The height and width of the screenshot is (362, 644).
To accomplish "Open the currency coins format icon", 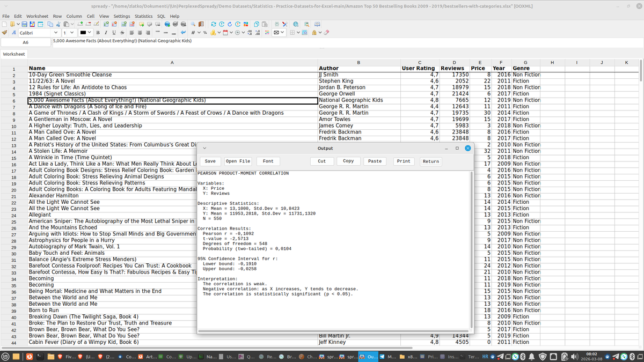I will coord(213,33).
